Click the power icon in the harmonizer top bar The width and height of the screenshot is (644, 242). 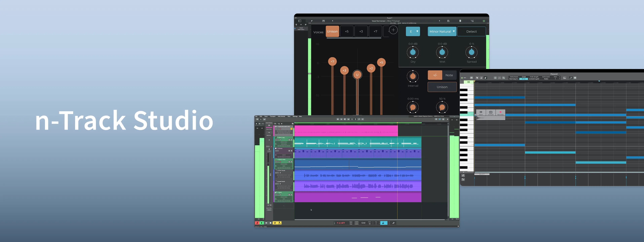[484, 21]
